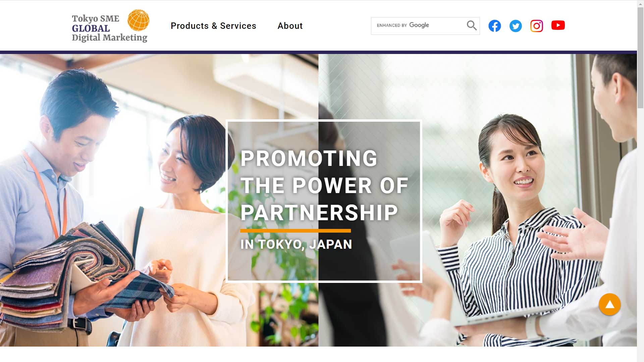Open the About menu item
644x362 pixels.
290,26
